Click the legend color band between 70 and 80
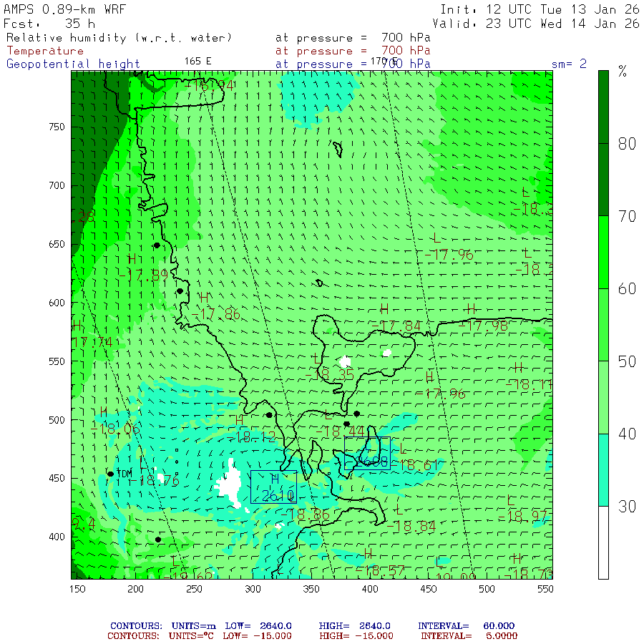Viewport: 644px width, 644px height. 603,180
